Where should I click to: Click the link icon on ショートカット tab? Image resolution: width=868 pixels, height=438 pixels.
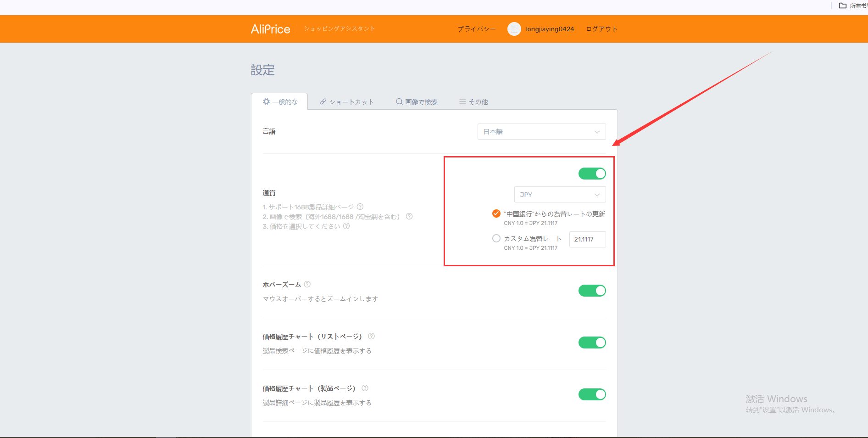coord(323,101)
